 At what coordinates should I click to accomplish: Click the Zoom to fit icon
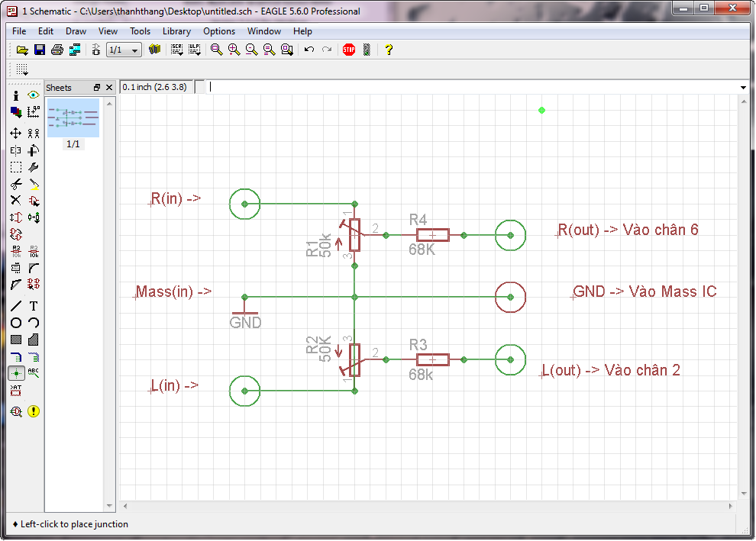click(x=217, y=50)
